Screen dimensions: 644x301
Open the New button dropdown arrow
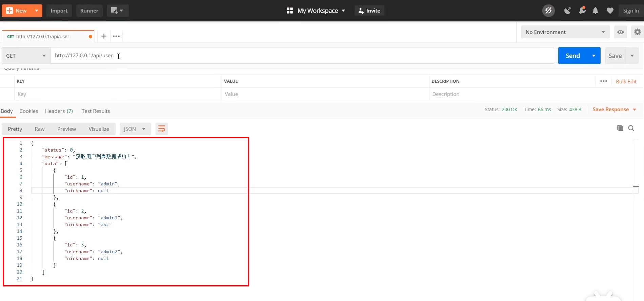tap(36, 11)
